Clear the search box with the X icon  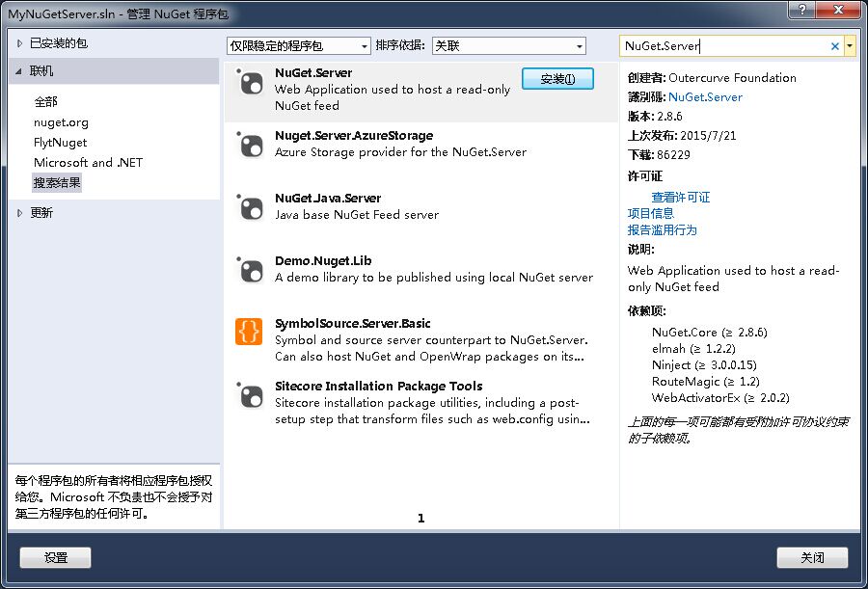[835, 46]
